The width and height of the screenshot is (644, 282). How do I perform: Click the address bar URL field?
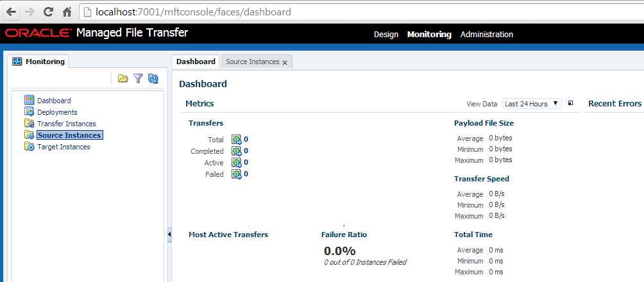tap(361, 12)
